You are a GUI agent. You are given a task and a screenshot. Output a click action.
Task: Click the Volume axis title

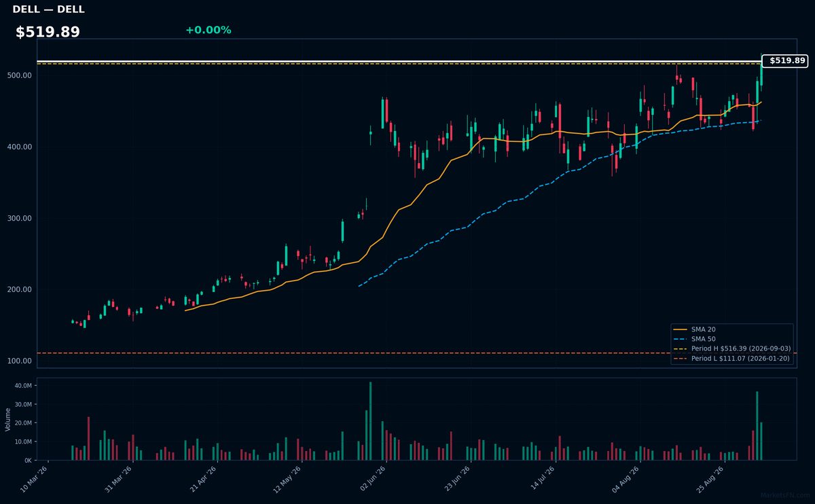pos(8,419)
